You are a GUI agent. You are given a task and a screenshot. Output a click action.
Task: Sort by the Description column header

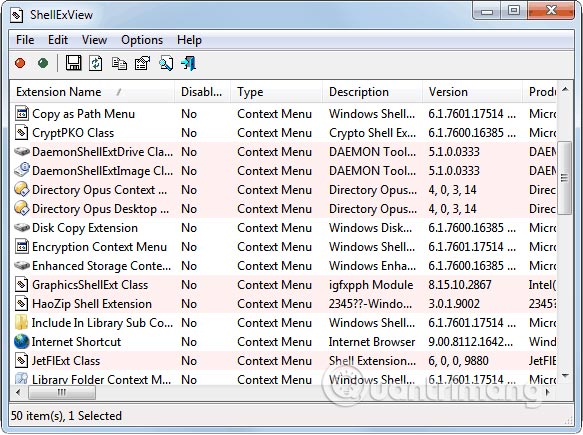(372, 92)
